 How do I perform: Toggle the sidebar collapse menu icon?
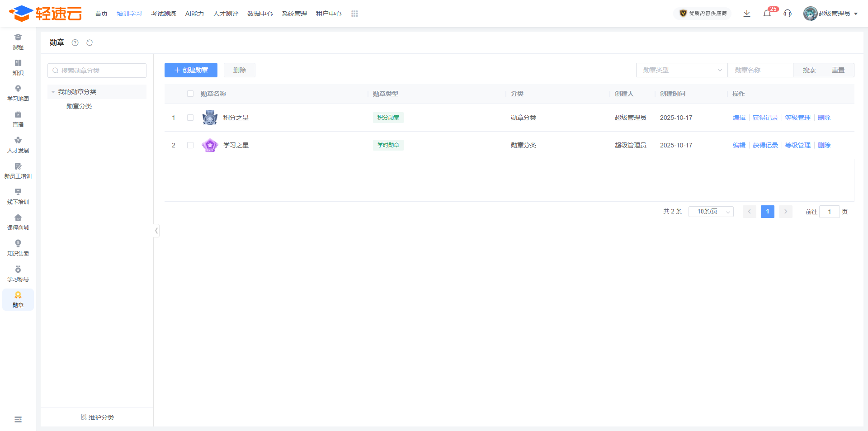18,419
